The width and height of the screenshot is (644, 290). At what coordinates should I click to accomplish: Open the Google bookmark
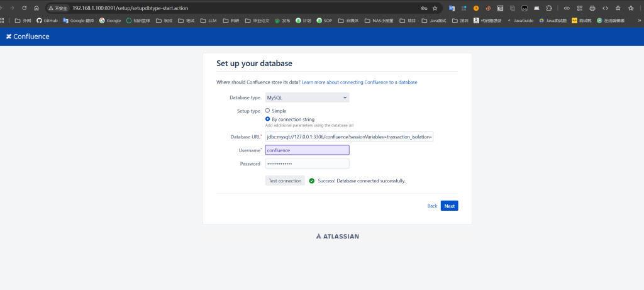click(110, 20)
